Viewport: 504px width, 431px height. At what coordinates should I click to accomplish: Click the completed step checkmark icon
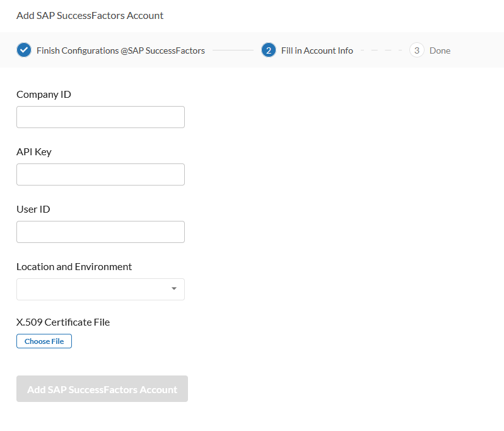click(x=24, y=50)
